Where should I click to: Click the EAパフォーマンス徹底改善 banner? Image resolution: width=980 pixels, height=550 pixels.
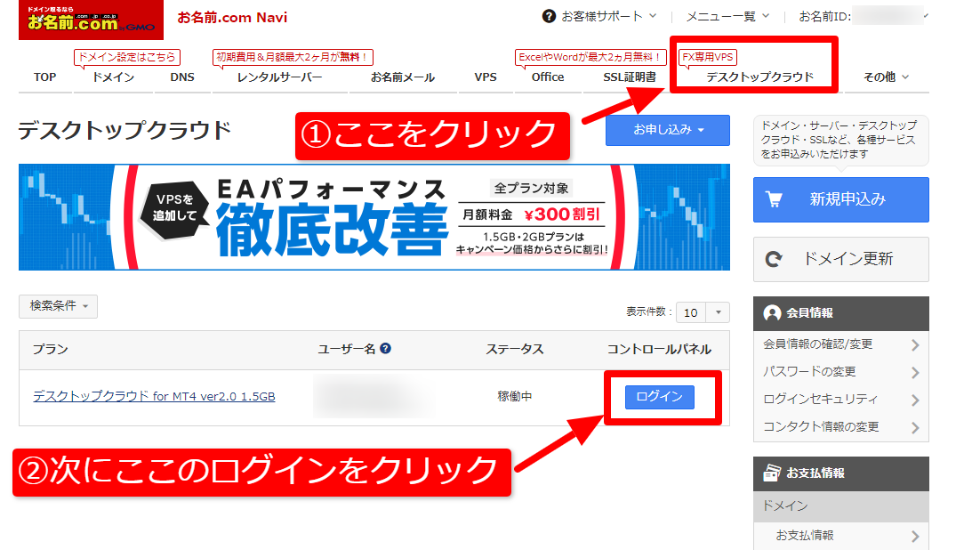(x=374, y=217)
